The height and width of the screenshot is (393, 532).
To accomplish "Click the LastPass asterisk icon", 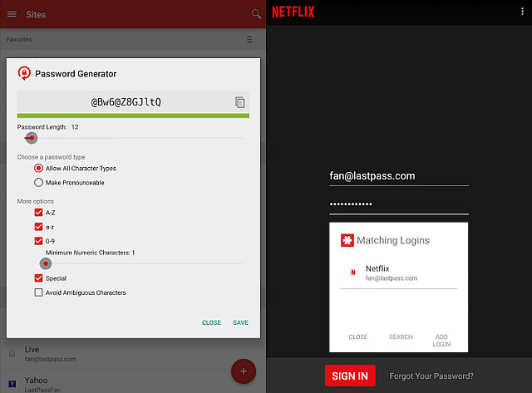I will [347, 240].
